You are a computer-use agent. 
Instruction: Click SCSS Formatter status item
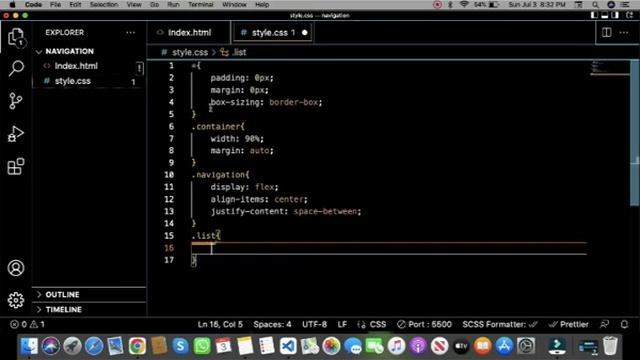coord(500,324)
